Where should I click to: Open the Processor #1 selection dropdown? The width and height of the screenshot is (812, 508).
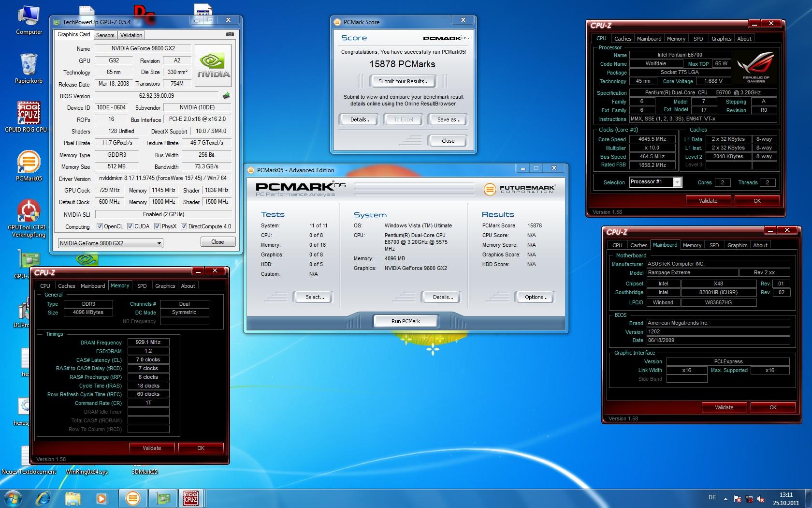click(x=655, y=182)
